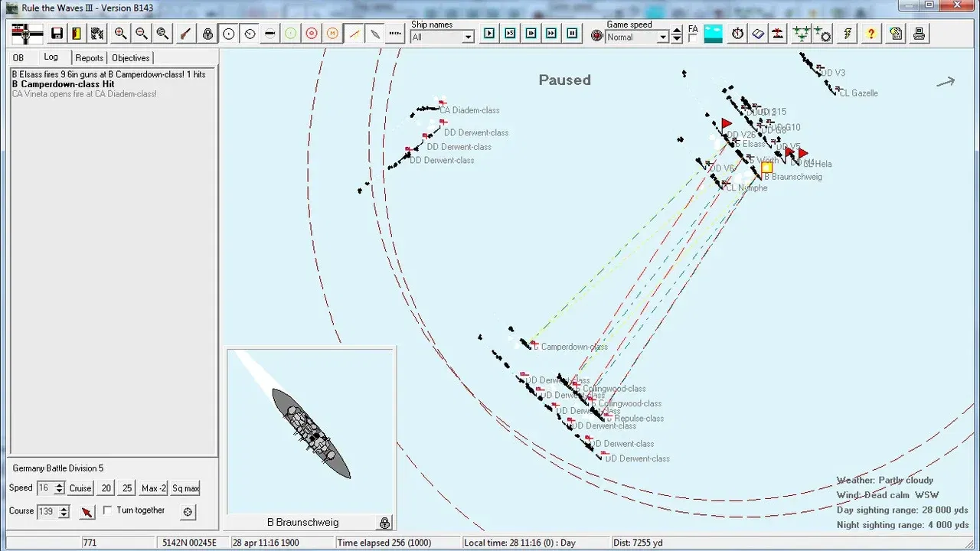Click the padlock icon on the toolbar
This screenshot has width=980, height=551.
pyautogui.click(x=206, y=33)
